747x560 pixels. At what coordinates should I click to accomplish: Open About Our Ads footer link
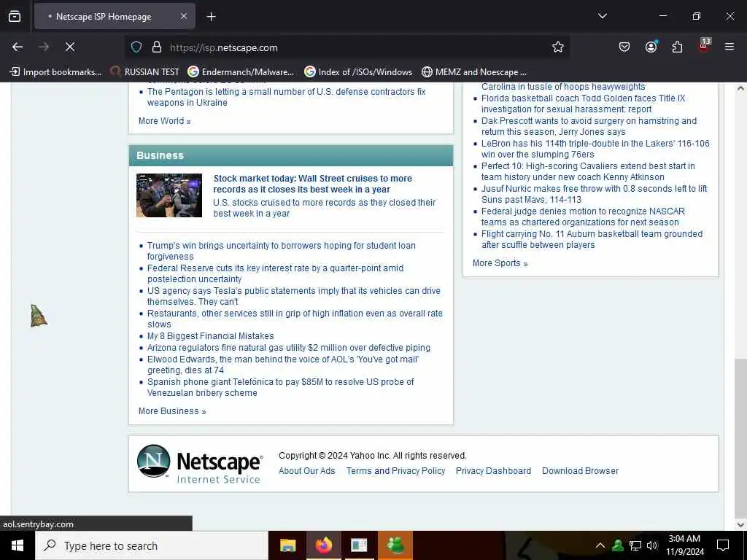(307, 470)
